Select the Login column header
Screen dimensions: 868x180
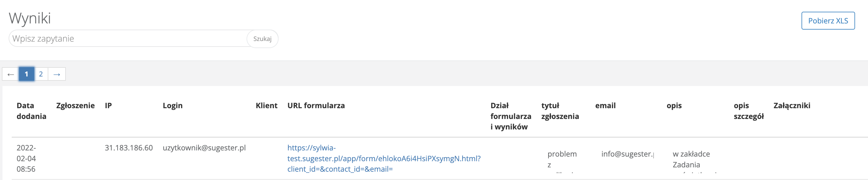point(172,106)
